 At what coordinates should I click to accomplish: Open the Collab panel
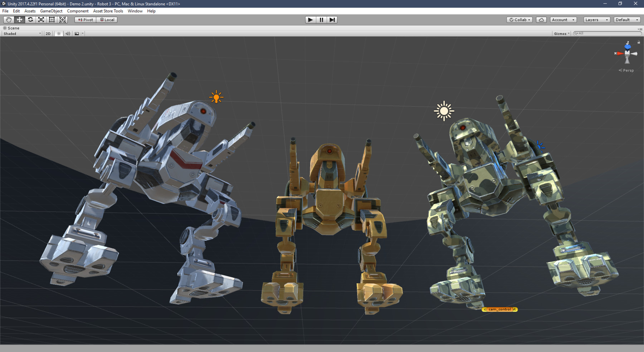click(519, 20)
